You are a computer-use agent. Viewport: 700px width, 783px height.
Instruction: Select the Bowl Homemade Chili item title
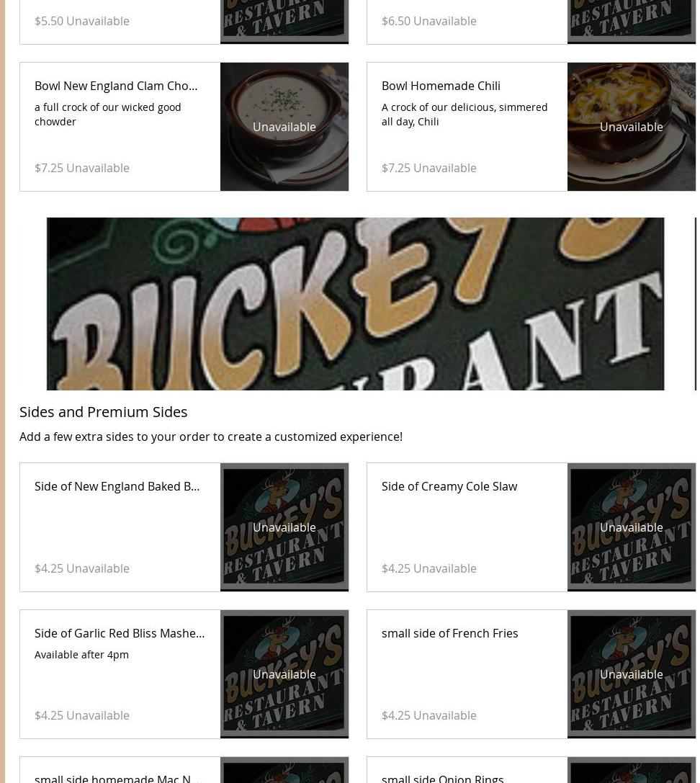(441, 86)
